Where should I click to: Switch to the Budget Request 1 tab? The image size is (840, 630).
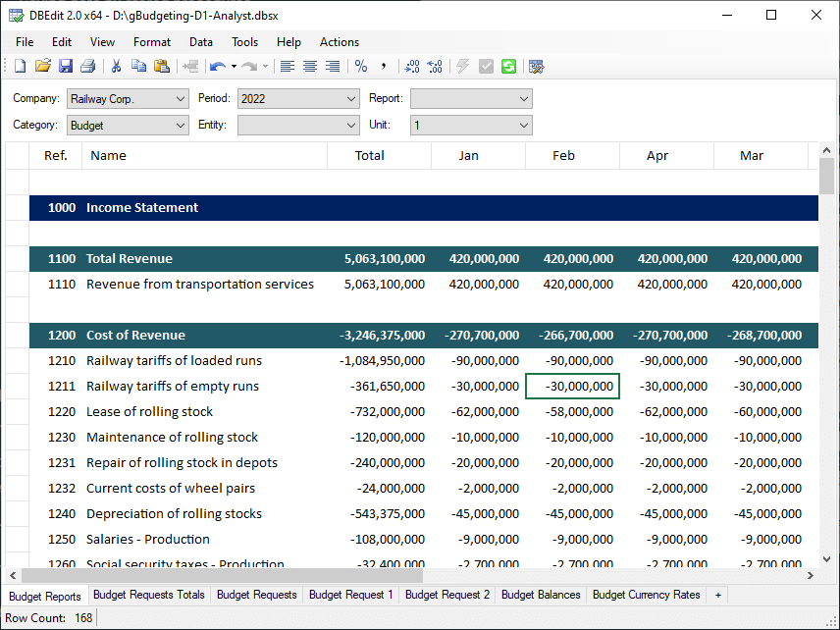(x=351, y=595)
